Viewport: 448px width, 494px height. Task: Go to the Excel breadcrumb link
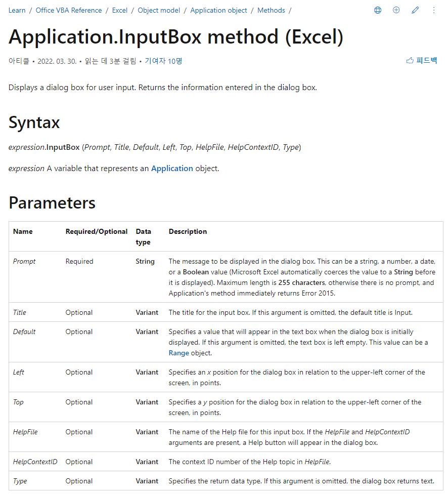click(x=120, y=10)
